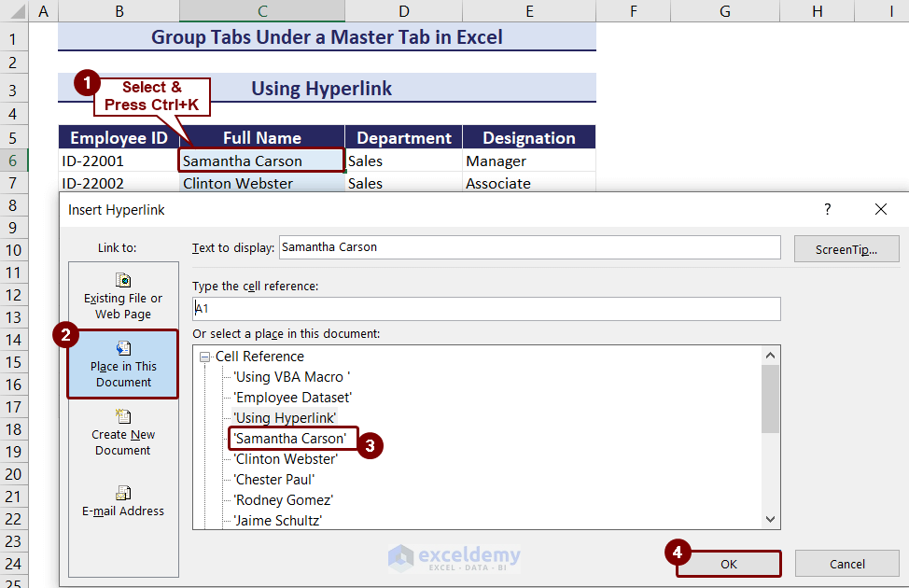Choose E-mail Address link type
The height and width of the screenshot is (588, 909).
(x=123, y=501)
